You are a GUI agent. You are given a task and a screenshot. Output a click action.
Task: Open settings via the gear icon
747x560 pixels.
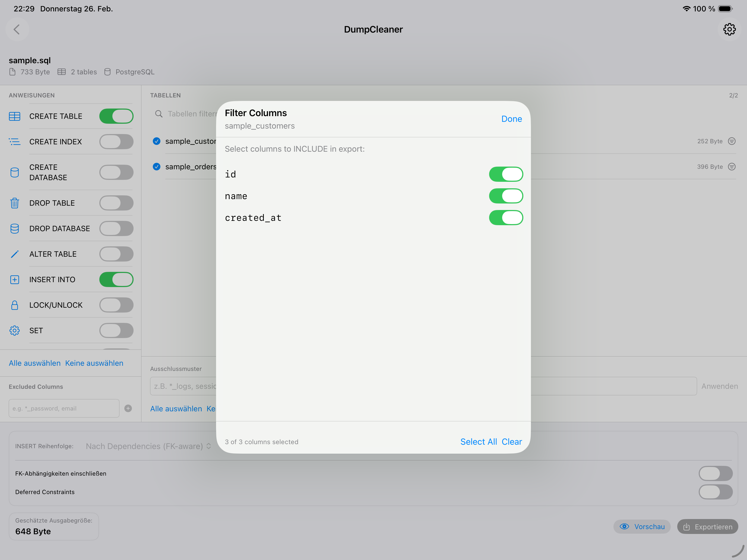tap(729, 29)
